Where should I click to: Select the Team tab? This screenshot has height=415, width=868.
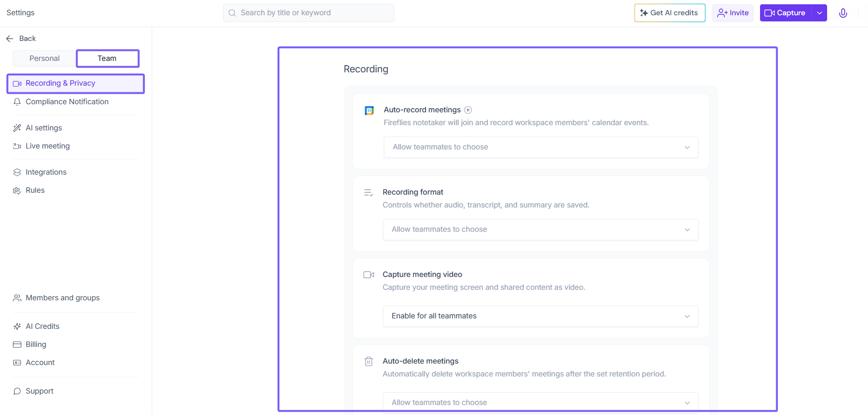tap(107, 59)
